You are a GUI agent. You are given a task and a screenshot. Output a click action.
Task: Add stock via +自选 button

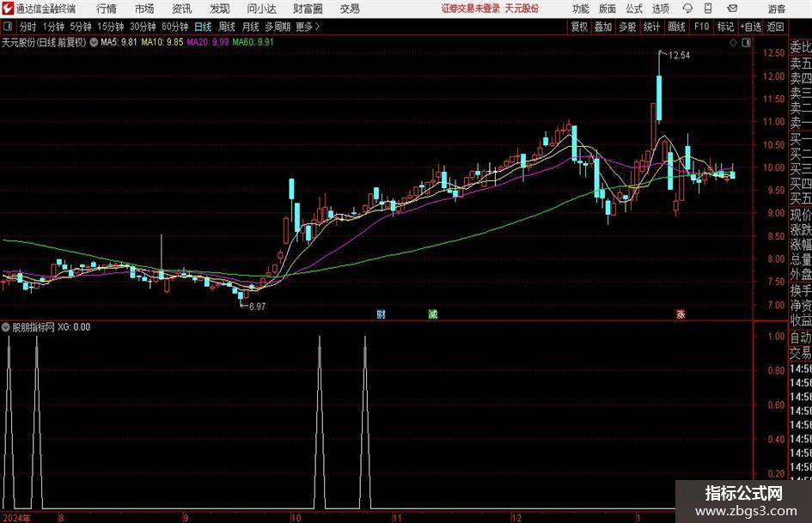750,27
